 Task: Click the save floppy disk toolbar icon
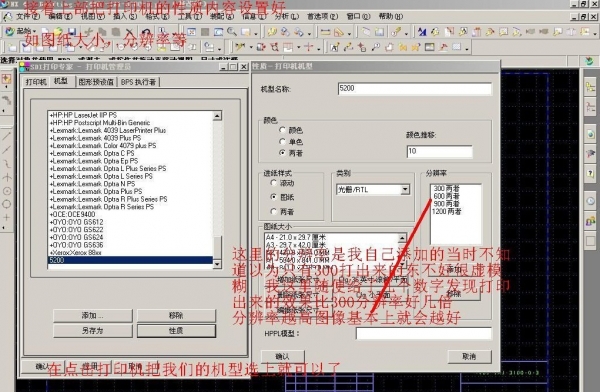pyautogui.click(x=72, y=32)
